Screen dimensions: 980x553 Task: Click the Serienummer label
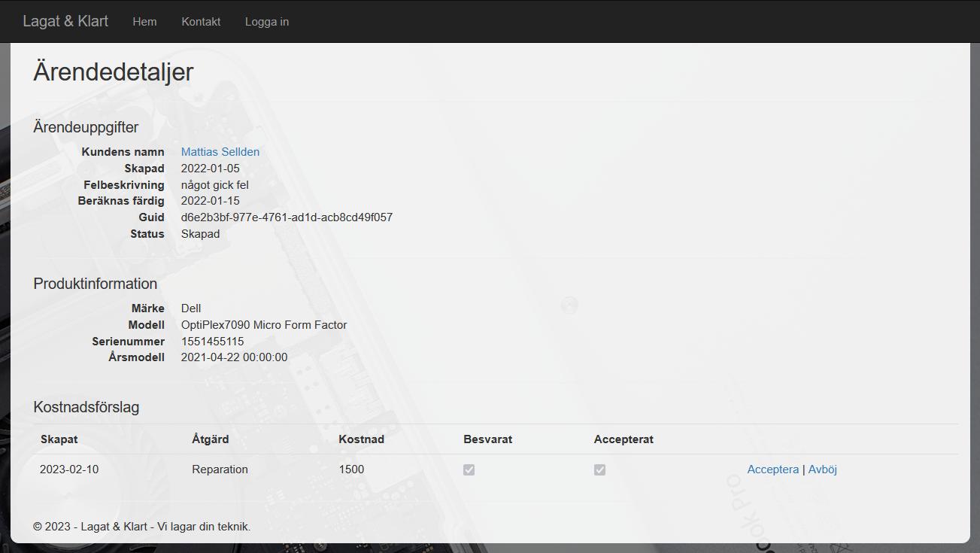click(129, 342)
